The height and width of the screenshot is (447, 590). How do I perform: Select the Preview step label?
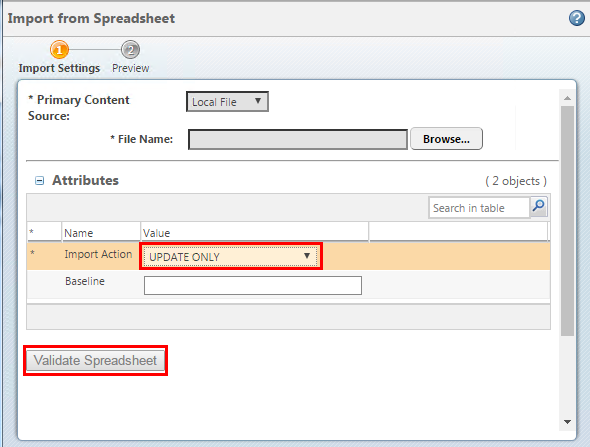[131, 68]
